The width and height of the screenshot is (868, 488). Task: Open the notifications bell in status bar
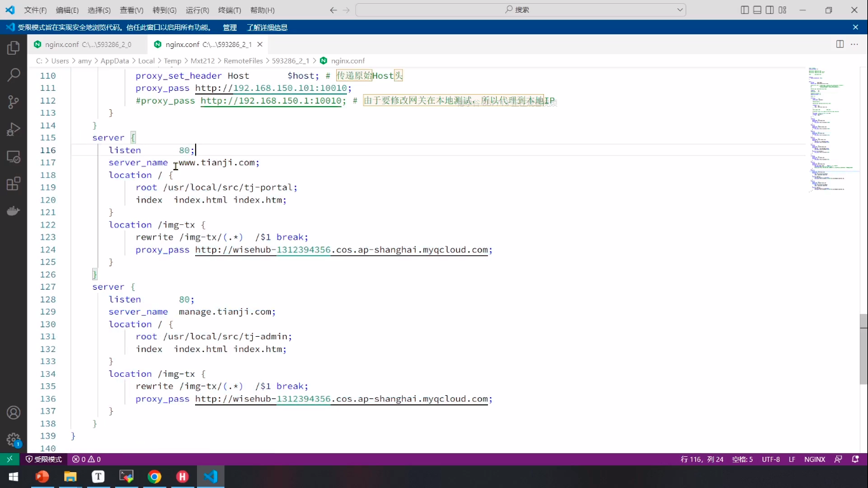click(855, 459)
